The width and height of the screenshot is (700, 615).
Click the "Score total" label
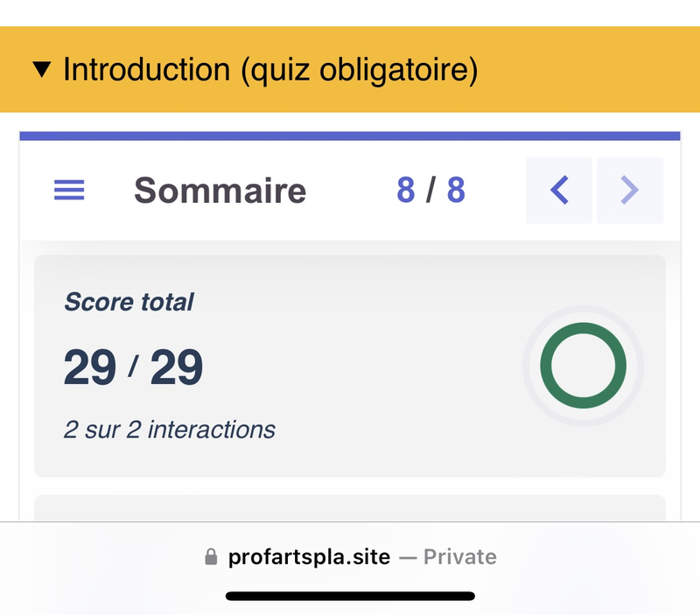[x=129, y=303]
